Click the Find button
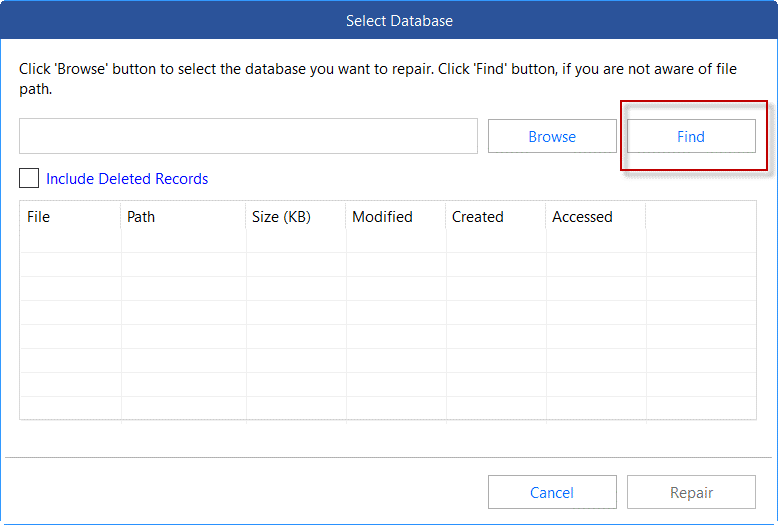 [x=691, y=136]
